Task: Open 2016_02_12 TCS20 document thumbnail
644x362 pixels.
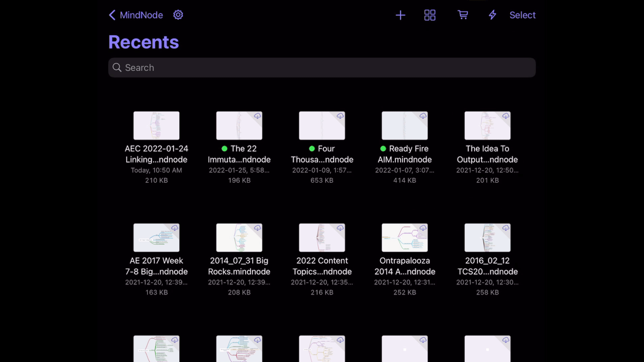Action: click(x=488, y=238)
